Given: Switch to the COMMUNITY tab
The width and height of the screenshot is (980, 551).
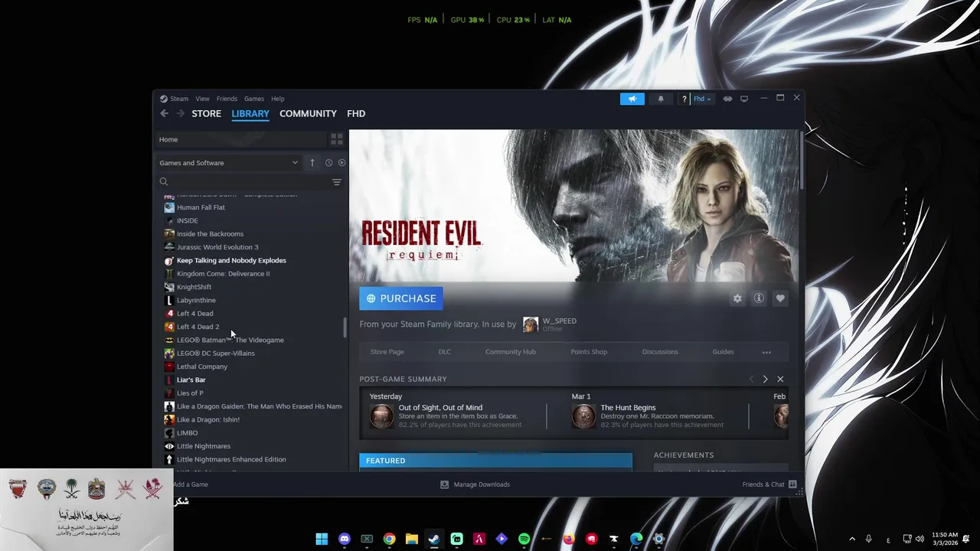Looking at the screenshot, I should pos(308,113).
